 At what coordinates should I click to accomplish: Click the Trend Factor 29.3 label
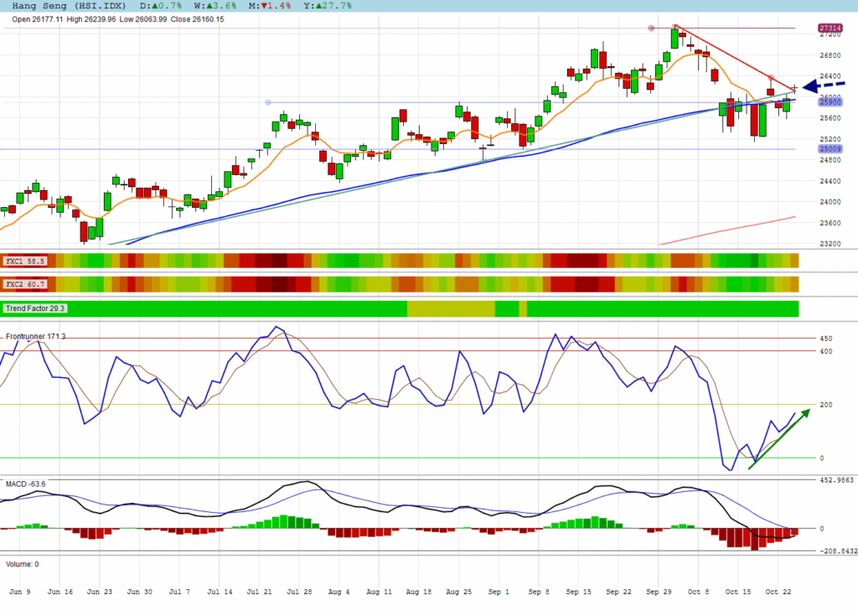pos(35,309)
